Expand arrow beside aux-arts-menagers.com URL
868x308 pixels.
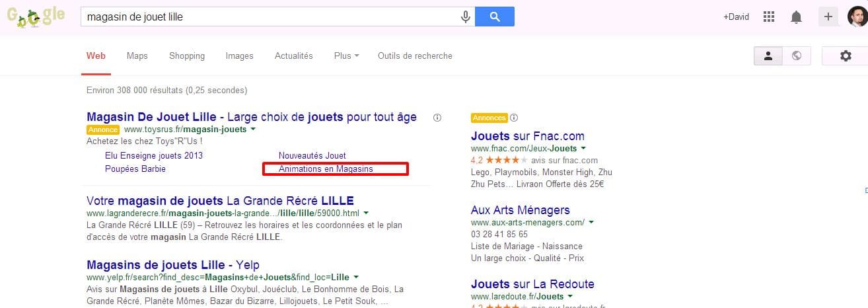click(591, 222)
